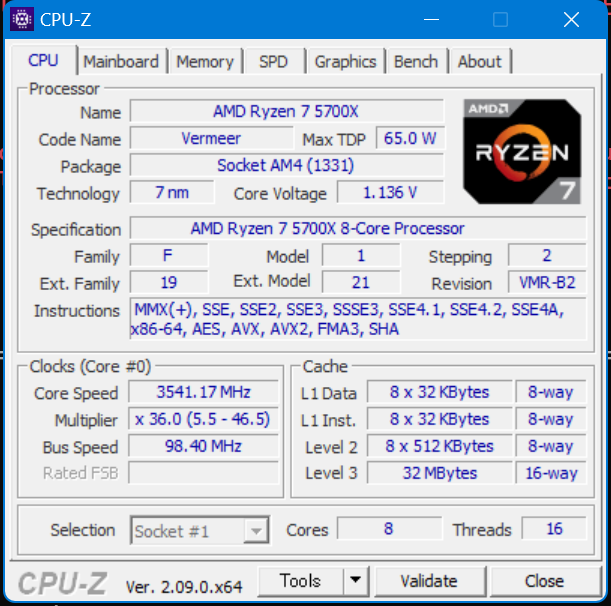The height and width of the screenshot is (606, 611).
Task: Expand the Socket #1 selection combo box
Action: tap(200, 530)
